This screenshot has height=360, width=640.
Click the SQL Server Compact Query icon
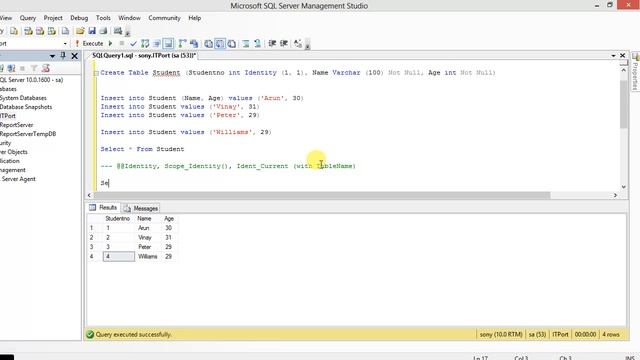[65, 31]
